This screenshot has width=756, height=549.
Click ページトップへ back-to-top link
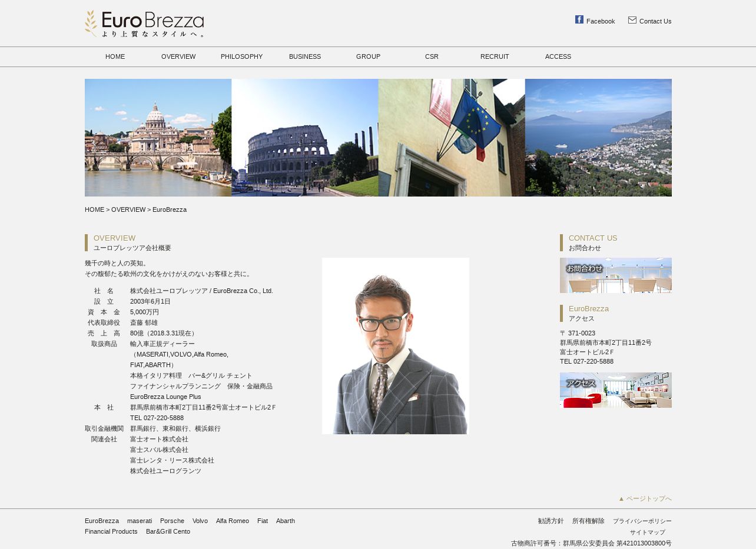click(645, 498)
